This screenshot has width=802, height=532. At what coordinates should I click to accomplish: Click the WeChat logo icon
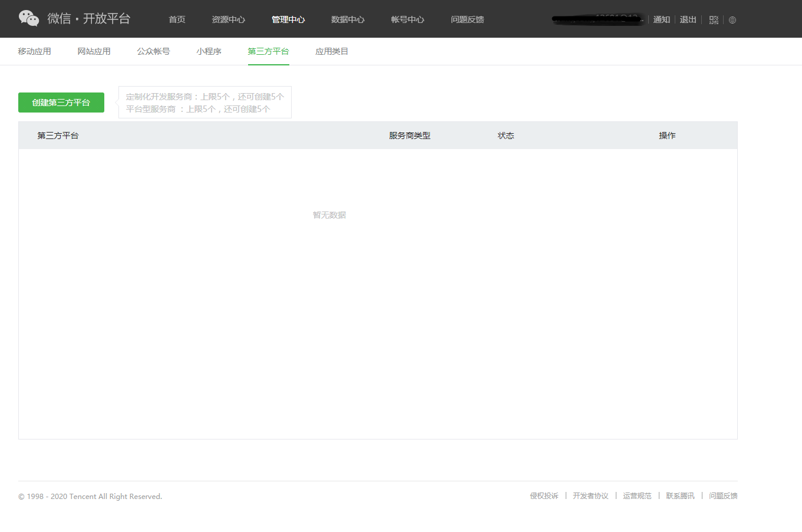click(29, 18)
